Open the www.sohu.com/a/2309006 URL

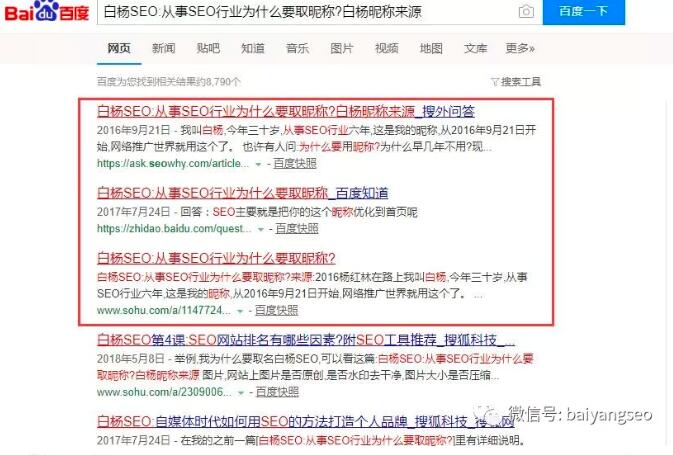164,392
